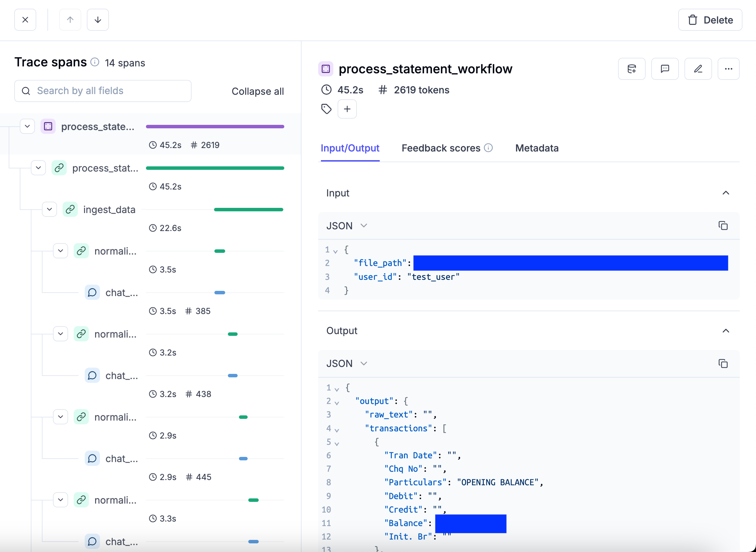Switch to Feedback scores tab
This screenshot has width=756, height=552.
[441, 148]
